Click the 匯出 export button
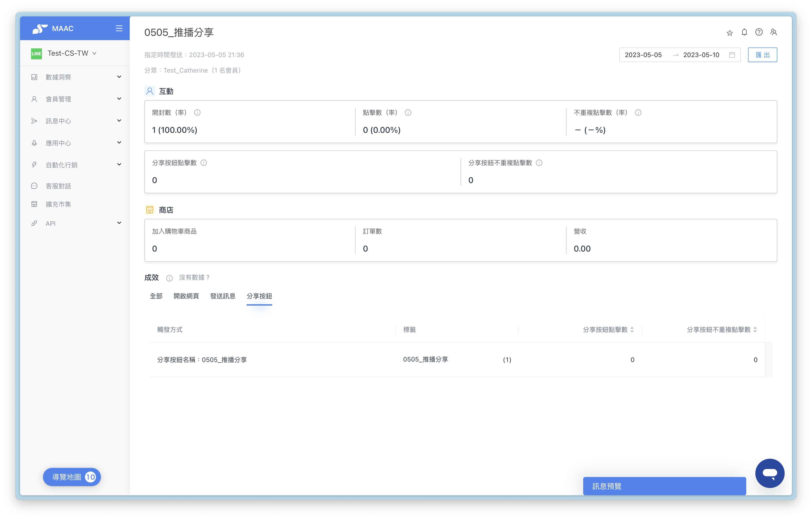This screenshot has width=812, height=519. (x=762, y=55)
